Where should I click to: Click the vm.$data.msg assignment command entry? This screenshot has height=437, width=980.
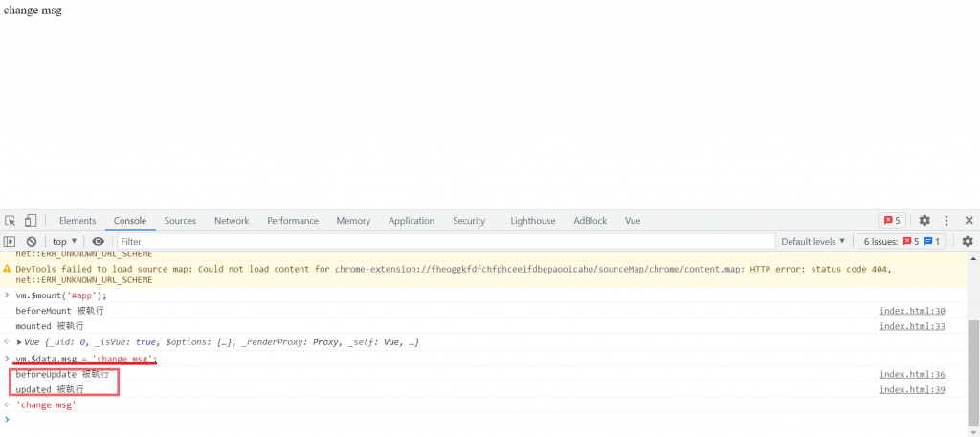[x=86, y=359]
